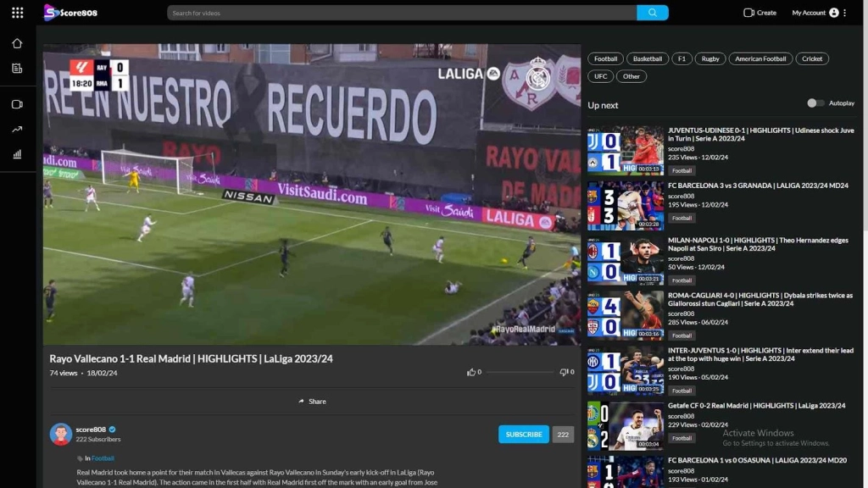Filter by Football category chip
Image resolution: width=868 pixels, height=488 pixels.
(x=605, y=58)
